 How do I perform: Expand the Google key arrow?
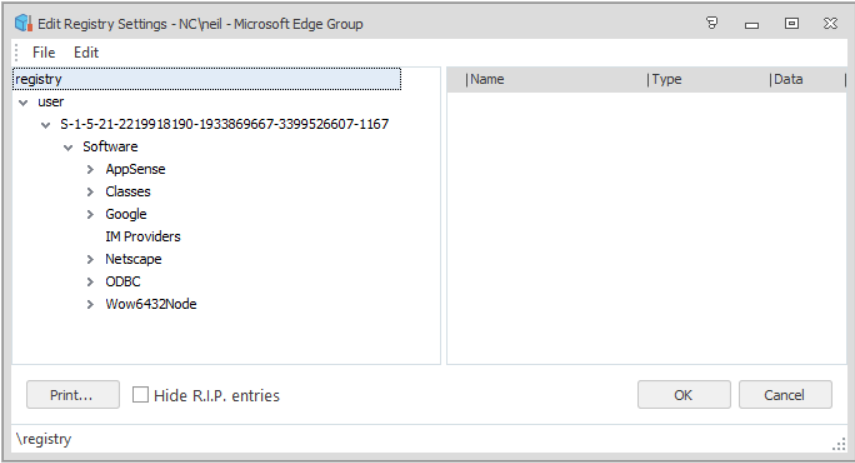pos(90,215)
